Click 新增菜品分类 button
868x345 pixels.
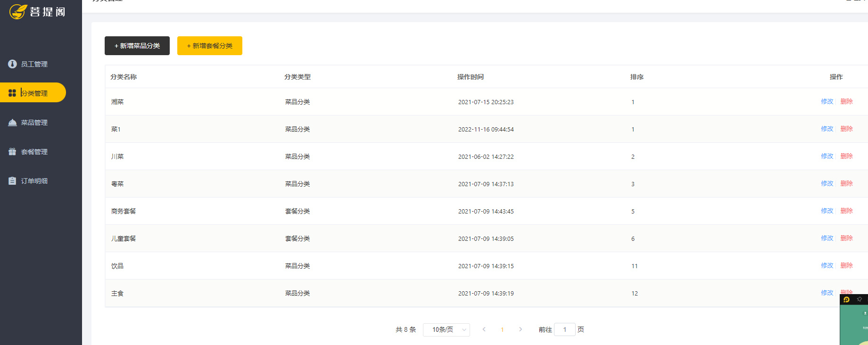[x=137, y=46]
